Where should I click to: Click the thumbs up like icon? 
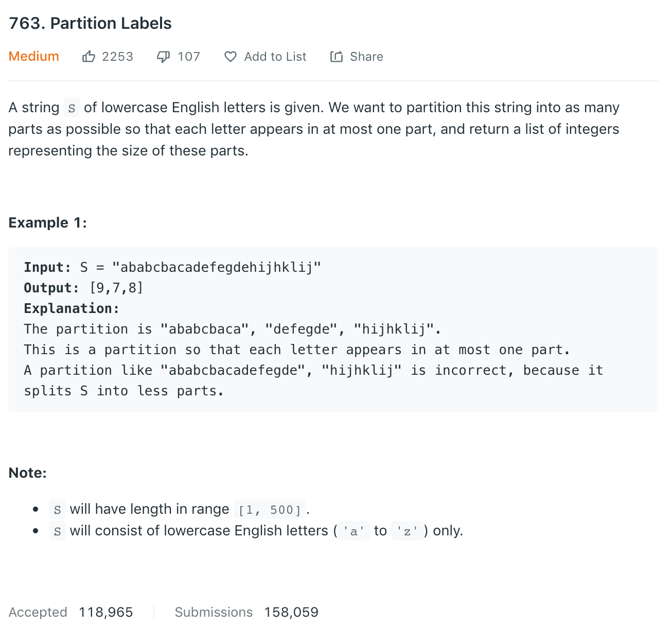89,57
